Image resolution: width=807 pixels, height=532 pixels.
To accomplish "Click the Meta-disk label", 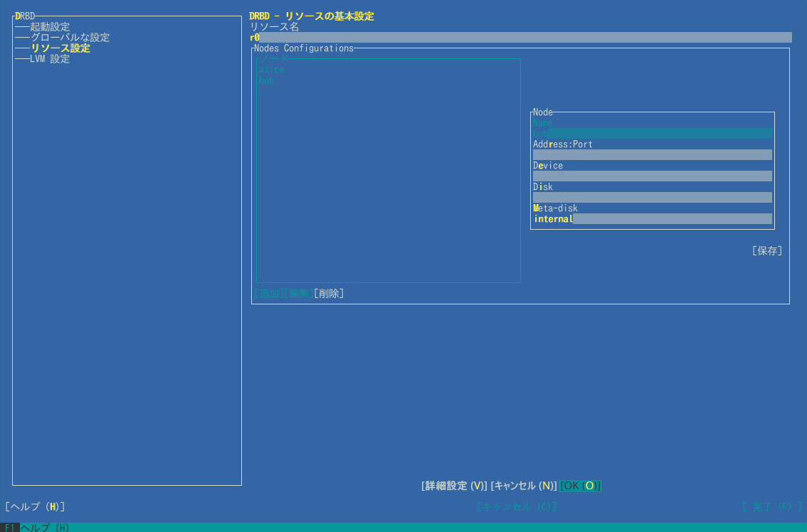I will tap(555, 208).
